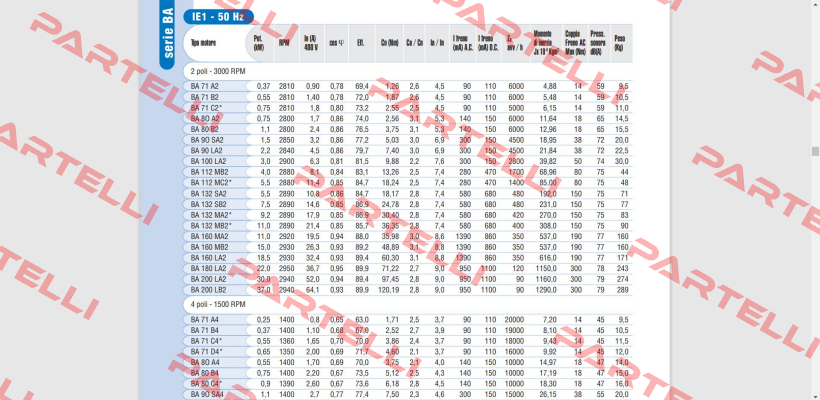Click the 'BA 71 D4*' motor type row
820x400 pixels.
[x=408, y=352]
